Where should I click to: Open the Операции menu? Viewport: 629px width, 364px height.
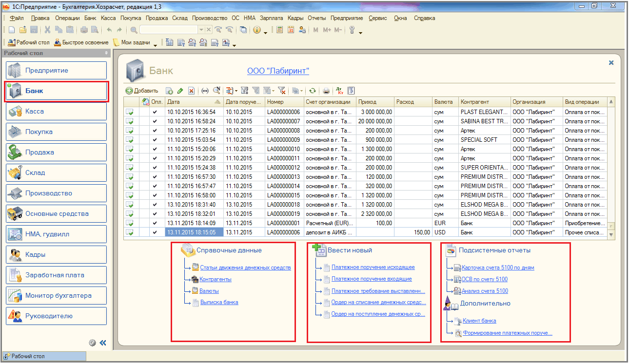[x=67, y=18]
